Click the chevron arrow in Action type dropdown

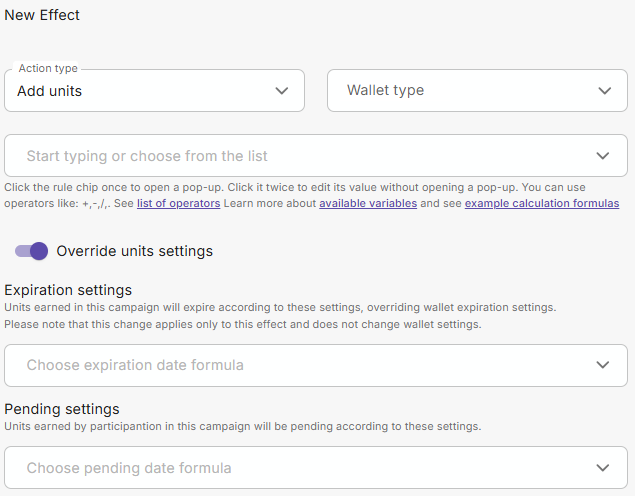pos(282,91)
